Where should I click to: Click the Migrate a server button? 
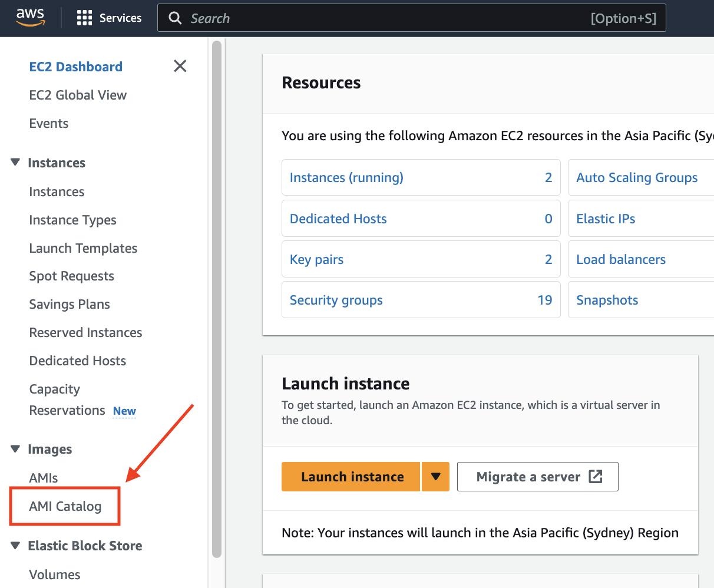pos(537,477)
